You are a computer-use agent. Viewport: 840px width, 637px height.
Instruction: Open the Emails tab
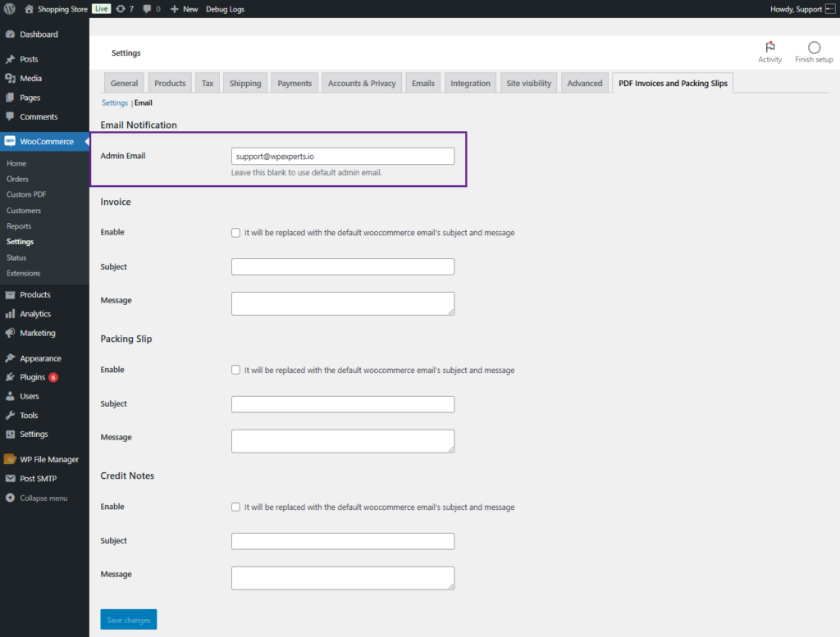pyautogui.click(x=423, y=83)
